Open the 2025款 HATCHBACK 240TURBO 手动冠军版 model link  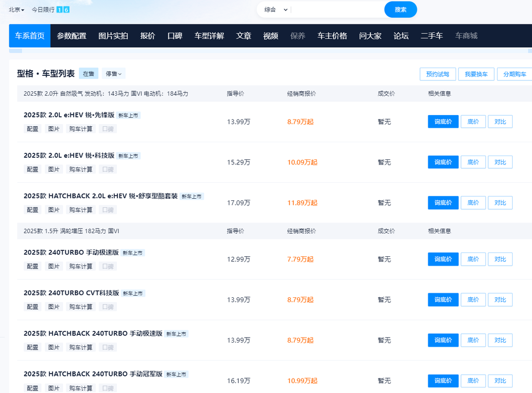(93, 374)
